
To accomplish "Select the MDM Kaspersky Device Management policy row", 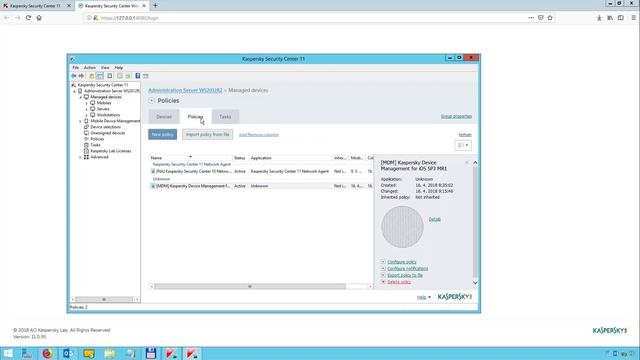I will (x=261, y=186).
